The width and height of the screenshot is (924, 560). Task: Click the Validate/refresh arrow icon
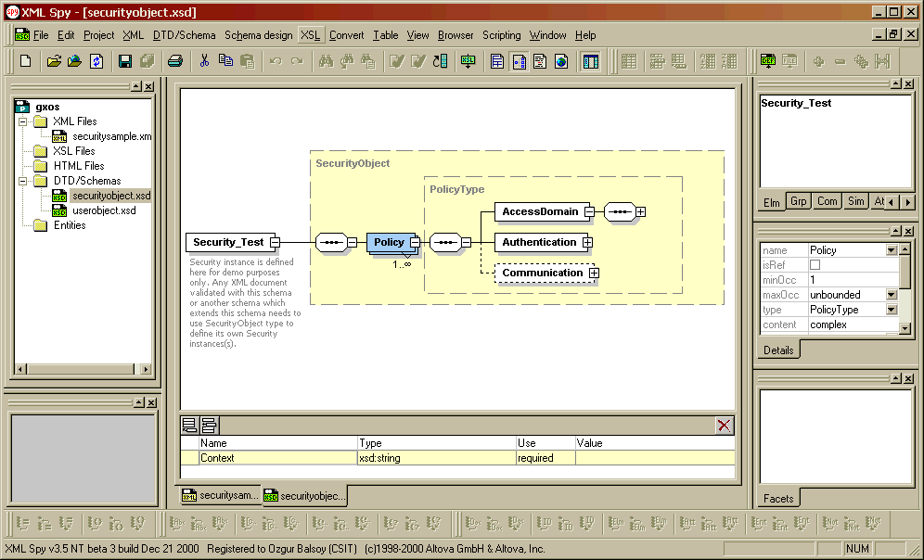440,61
